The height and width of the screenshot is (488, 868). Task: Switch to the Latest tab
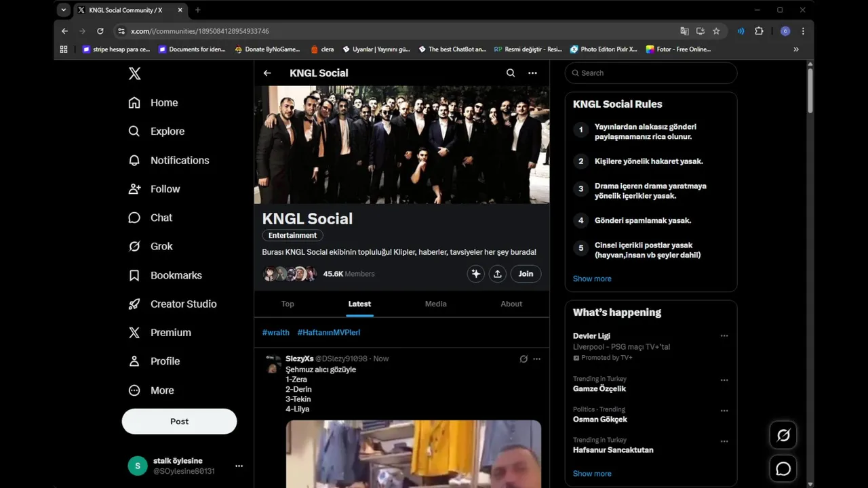(359, 304)
